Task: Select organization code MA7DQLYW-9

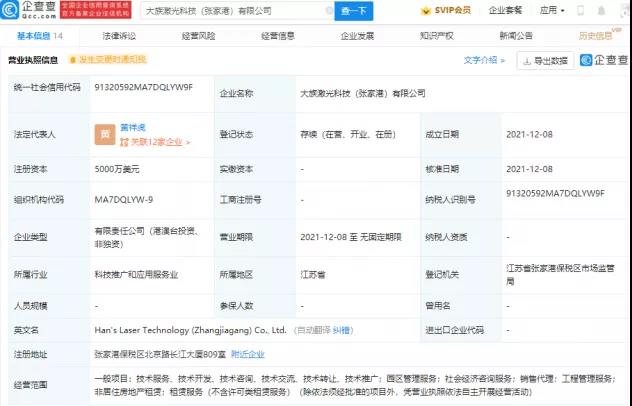Action: [x=124, y=200]
